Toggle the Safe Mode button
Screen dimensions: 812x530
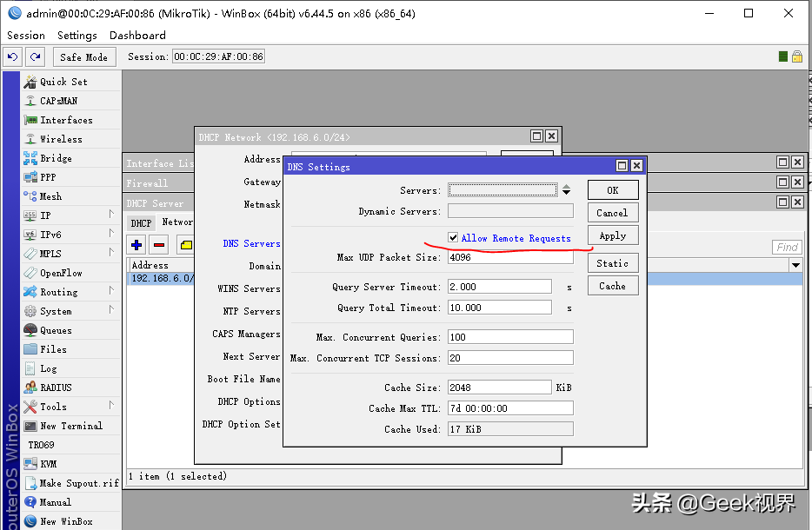pyautogui.click(x=83, y=57)
